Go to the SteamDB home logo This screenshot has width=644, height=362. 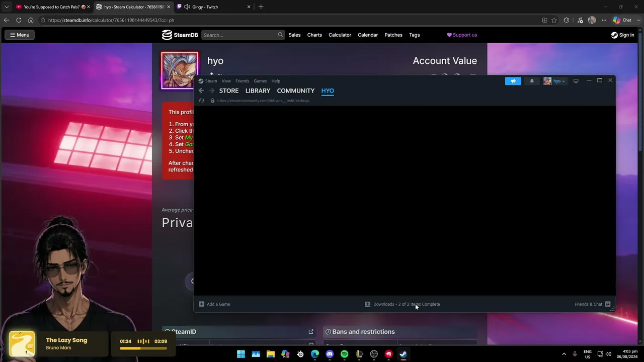180,35
